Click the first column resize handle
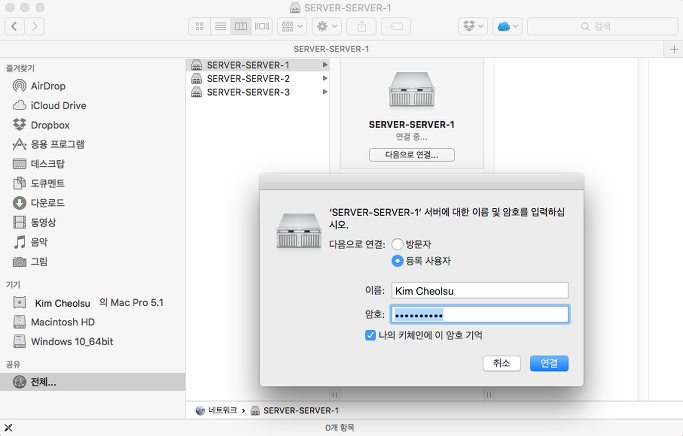The width and height of the screenshot is (683, 436). coord(335,395)
